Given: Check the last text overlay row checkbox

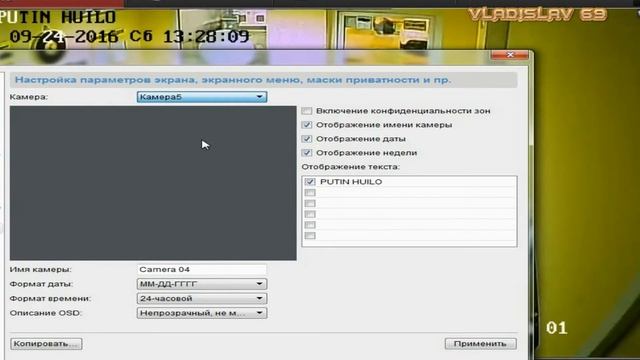Looking at the screenshot, I should coord(310,236).
